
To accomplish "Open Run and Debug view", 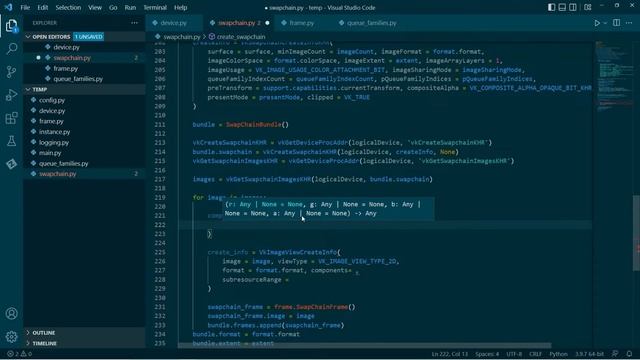I will click(11, 95).
